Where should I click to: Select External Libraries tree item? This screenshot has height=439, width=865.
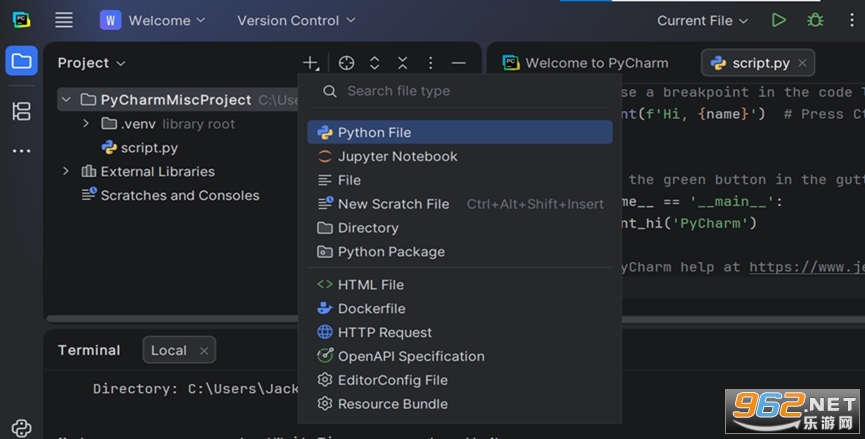[148, 171]
